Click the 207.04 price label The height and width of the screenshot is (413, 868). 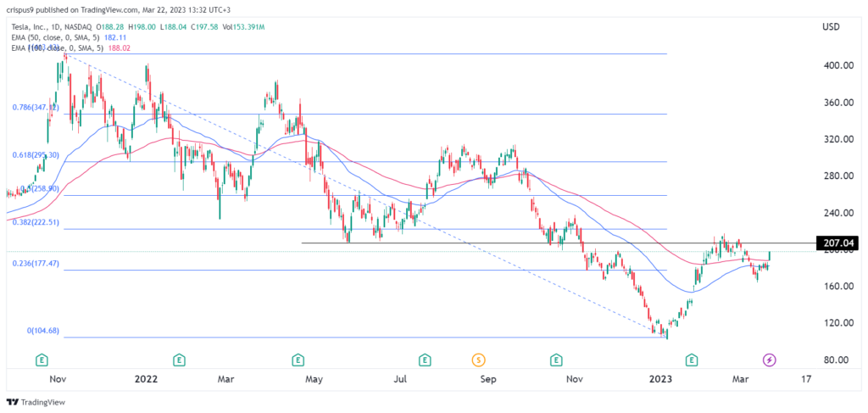pyautogui.click(x=837, y=243)
